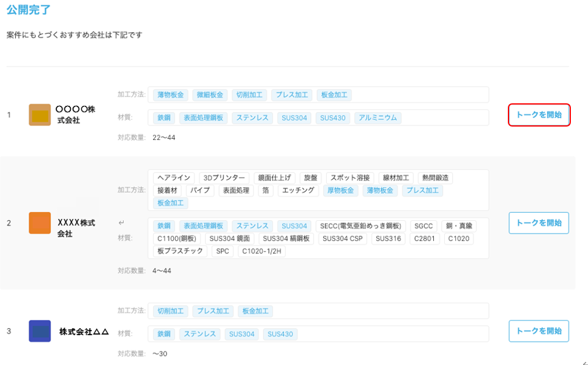Viewport: 588px width, 365px height.
Task: Select the XXXX株式会社 company name
Action: (76, 228)
